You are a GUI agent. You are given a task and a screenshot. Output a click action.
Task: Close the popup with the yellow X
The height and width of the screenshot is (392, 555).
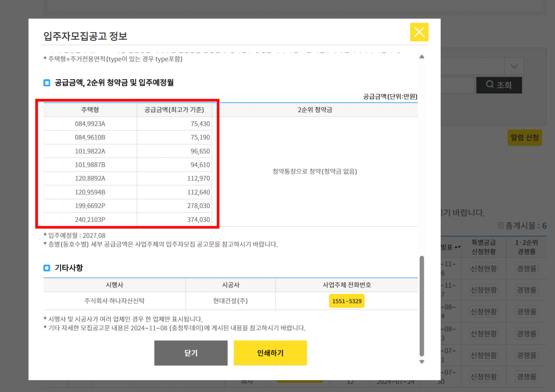click(x=419, y=32)
